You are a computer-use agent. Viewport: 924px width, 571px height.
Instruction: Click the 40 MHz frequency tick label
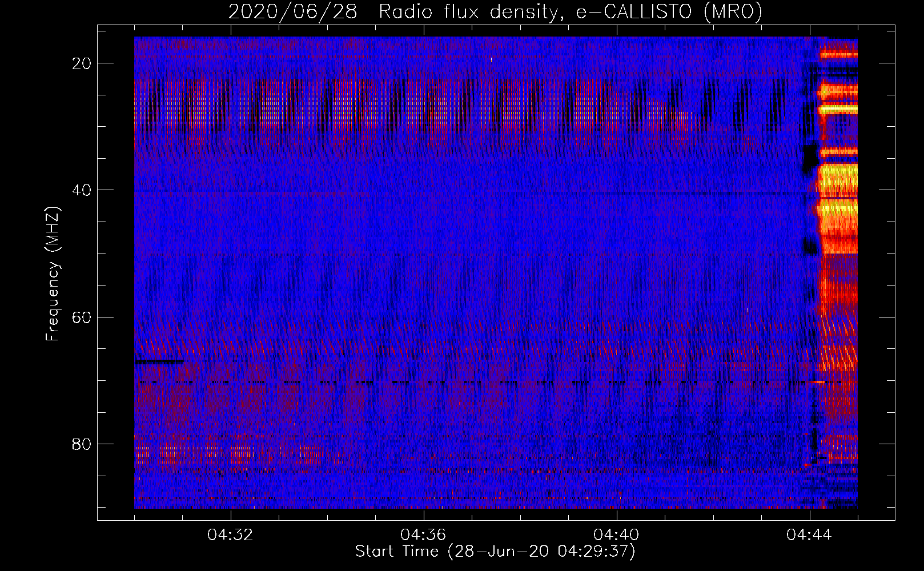tap(82, 190)
